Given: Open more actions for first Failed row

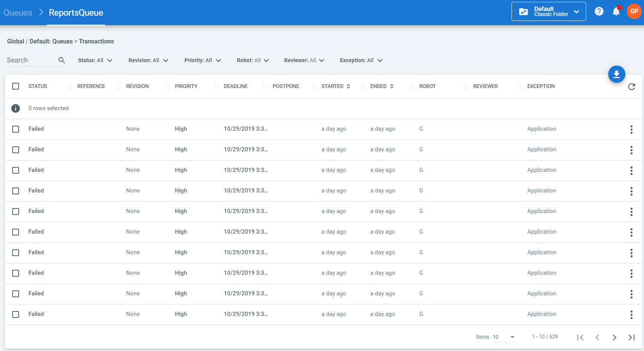Looking at the screenshot, I should click(x=631, y=130).
